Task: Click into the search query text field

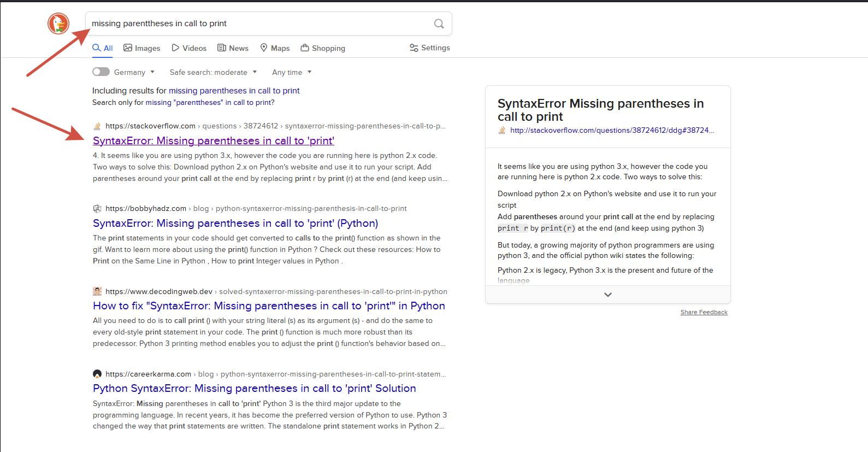Action: pyautogui.click(x=257, y=24)
